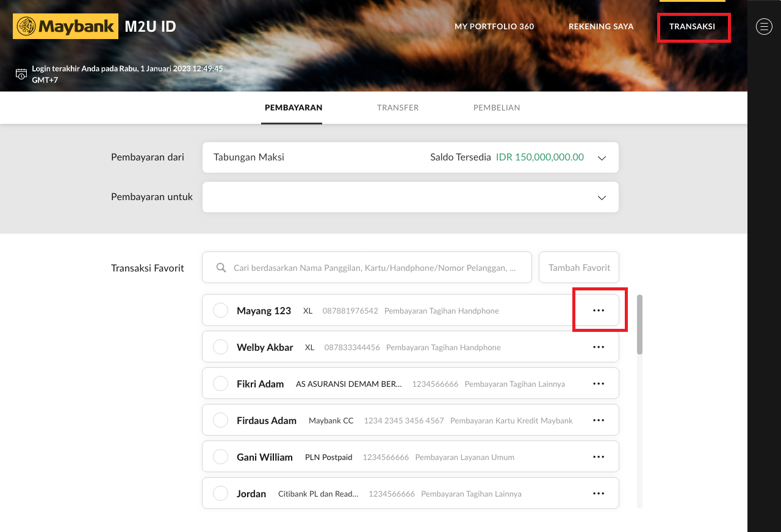Image resolution: width=781 pixels, height=532 pixels.
Task: Select the Mayang 123 radio button
Action: tap(220, 311)
